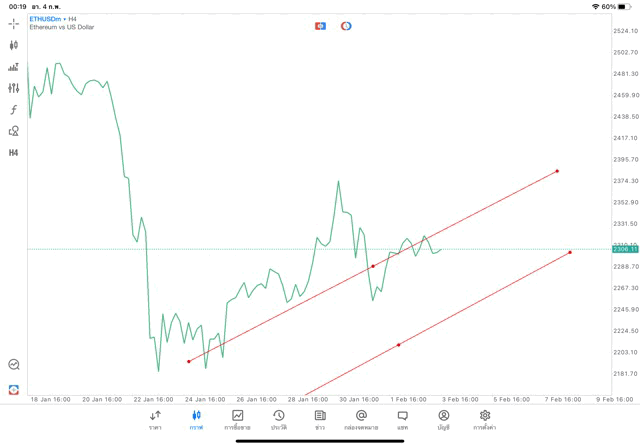Activate the crosshair cursor tool
Image resolution: width=640 pixels, height=447 pixels.
click(x=13, y=23)
